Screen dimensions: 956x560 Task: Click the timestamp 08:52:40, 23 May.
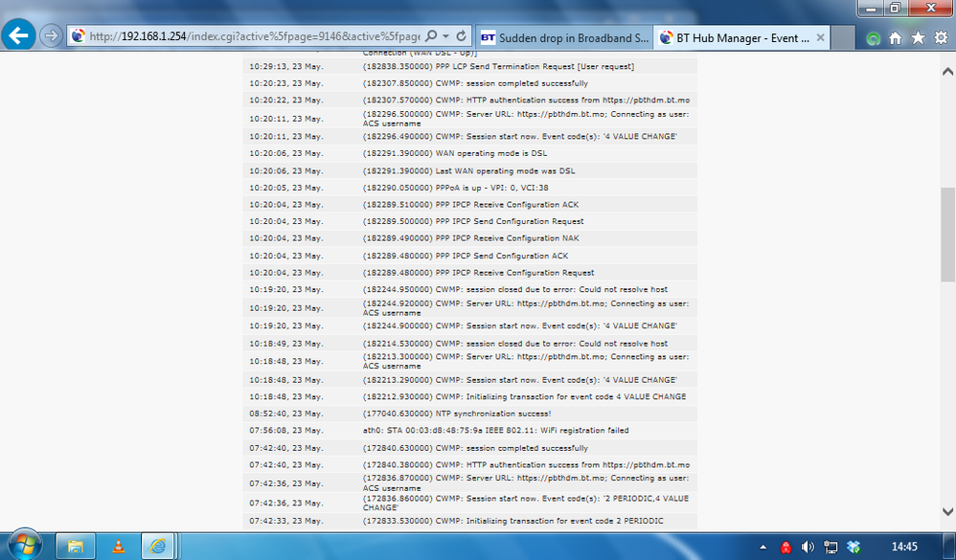point(286,414)
